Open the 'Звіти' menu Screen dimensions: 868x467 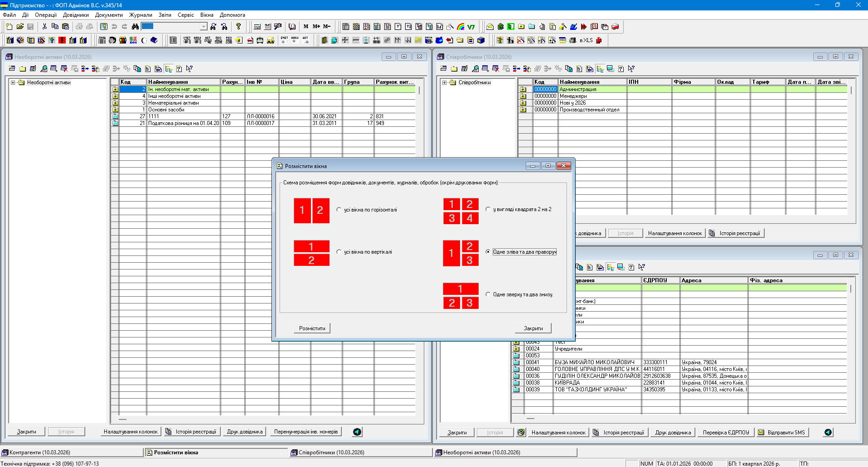[x=165, y=15]
